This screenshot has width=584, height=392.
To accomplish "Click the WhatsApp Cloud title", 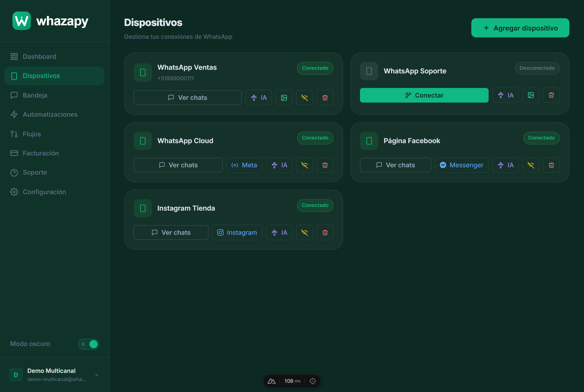I will [x=185, y=141].
